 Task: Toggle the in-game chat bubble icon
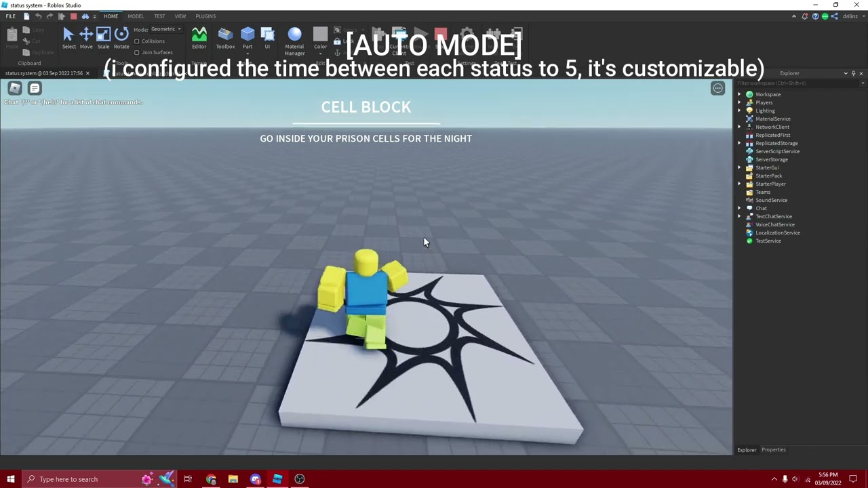click(35, 88)
